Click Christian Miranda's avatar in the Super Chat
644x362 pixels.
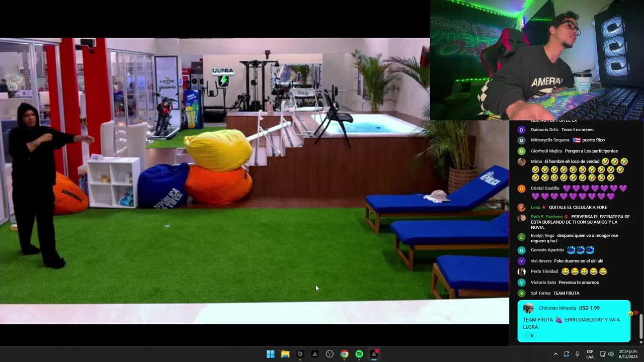pyautogui.click(x=528, y=308)
